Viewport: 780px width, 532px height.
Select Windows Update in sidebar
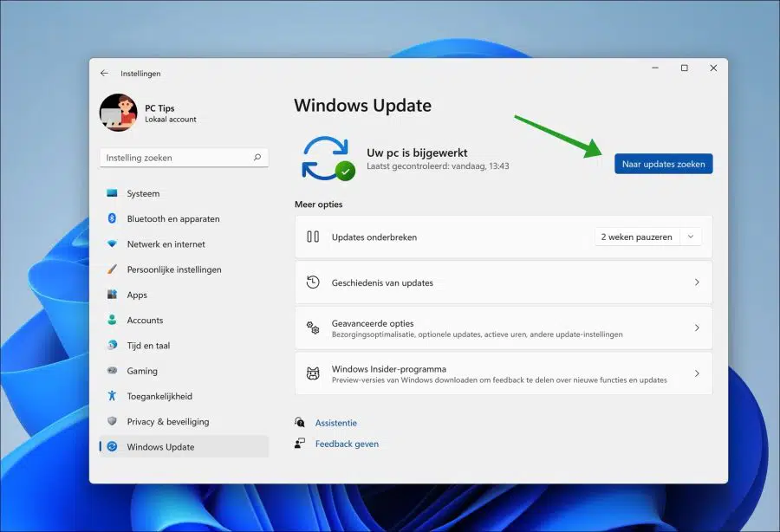[184, 446]
